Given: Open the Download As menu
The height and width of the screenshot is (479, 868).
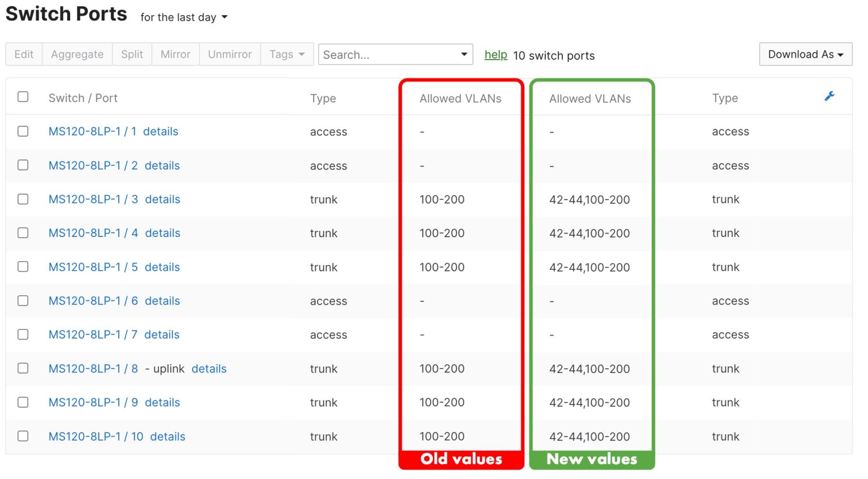Looking at the screenshot, I should (805, 54).
